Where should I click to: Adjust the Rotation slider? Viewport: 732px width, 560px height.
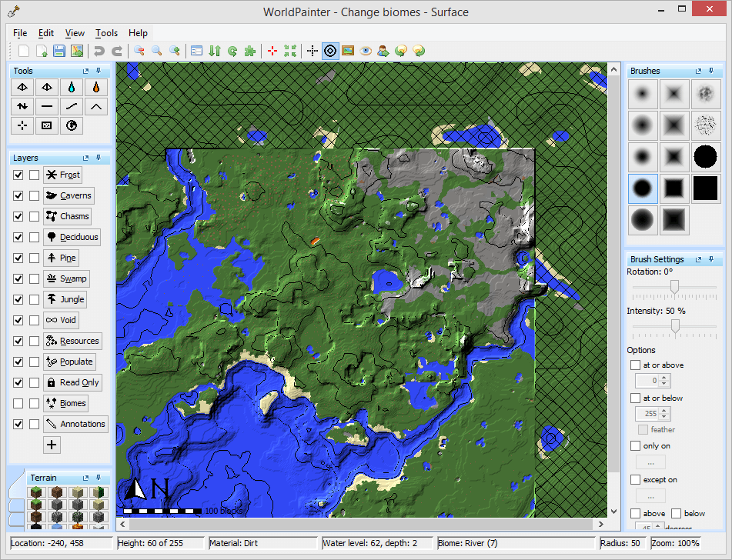tap(674, 287)
